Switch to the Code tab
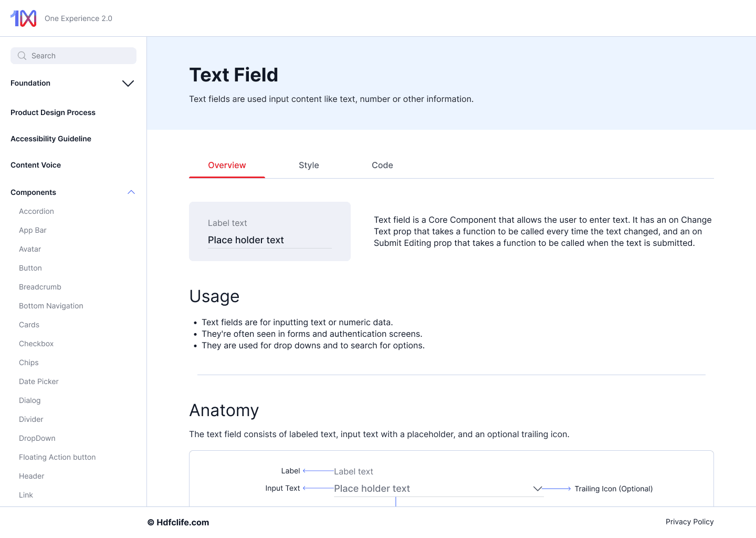The height and width of the screenshot is (538, 756). pos(382,165)
